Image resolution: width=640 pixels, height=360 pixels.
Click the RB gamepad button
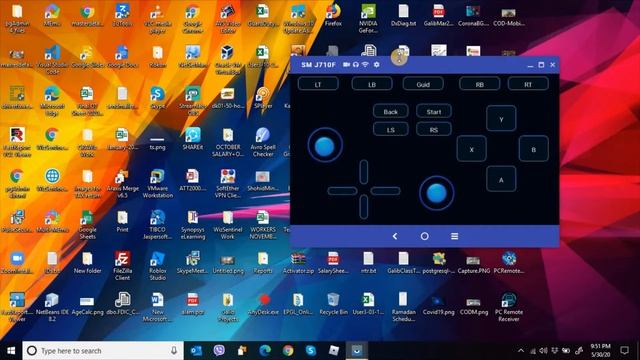click(479, 84)
